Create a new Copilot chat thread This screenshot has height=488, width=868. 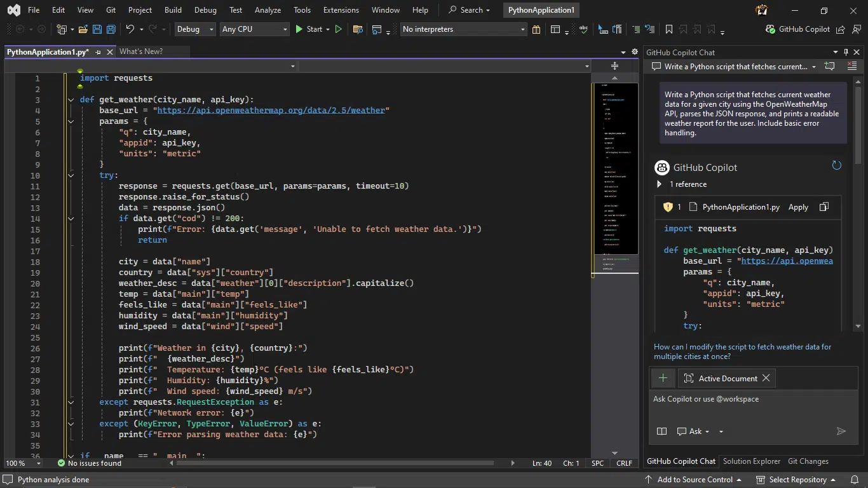pos(829,66)
